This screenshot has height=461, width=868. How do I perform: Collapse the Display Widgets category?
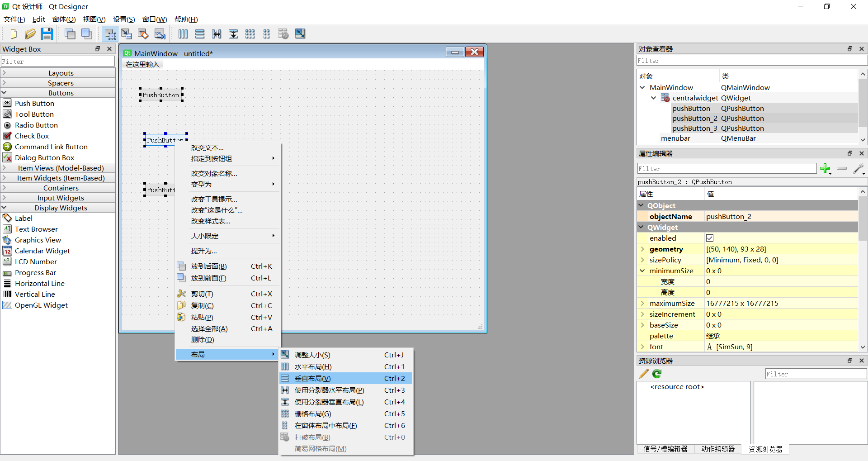[x=4, y=208]
